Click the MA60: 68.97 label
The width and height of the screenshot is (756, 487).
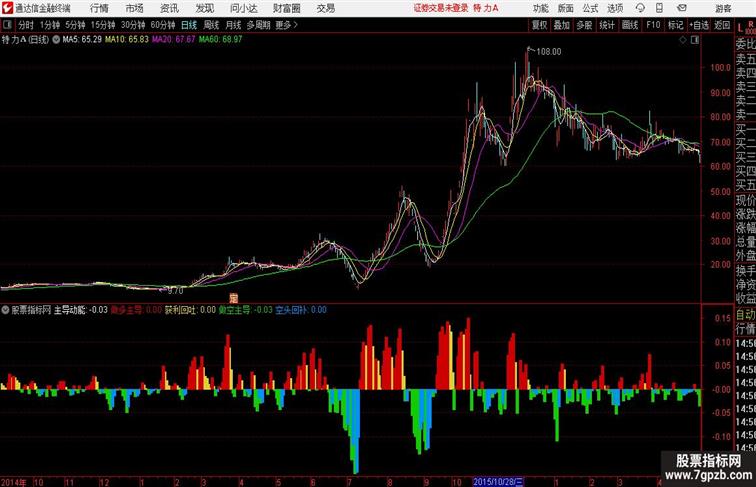coord(220,40)
